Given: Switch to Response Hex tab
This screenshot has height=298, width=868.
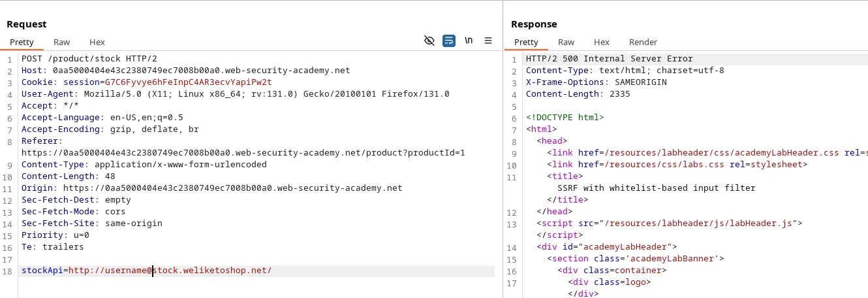Looking at the screenshot, I should 602,42.
